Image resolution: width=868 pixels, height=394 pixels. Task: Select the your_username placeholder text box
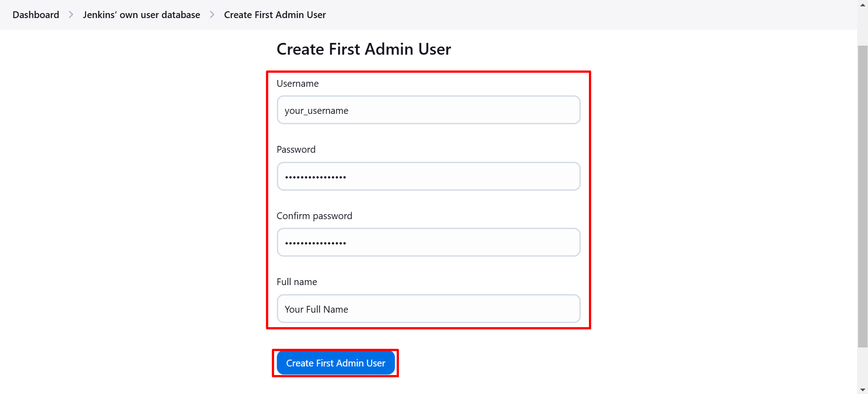tap(428, 110)
